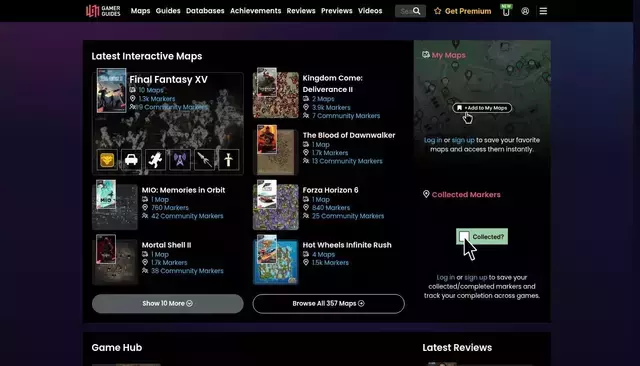
Task: Open the hamburger menu
Action: pyautogui.click(x=543, y=11)
